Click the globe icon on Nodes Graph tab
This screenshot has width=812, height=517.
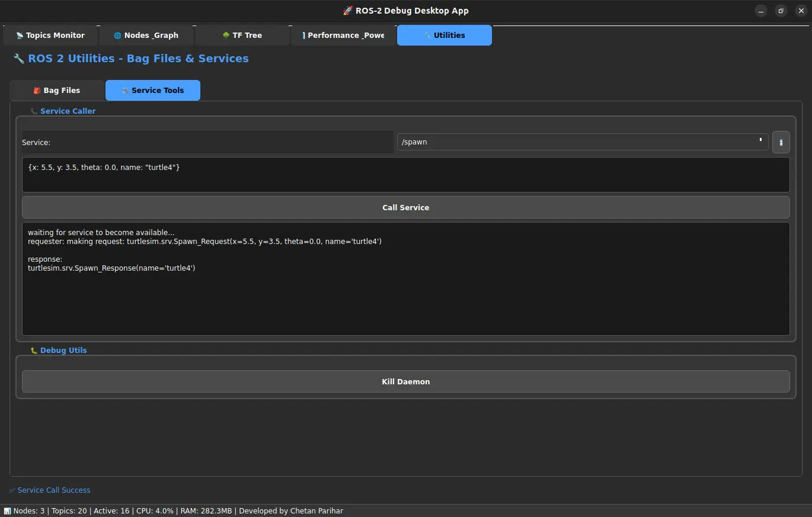coord(117,36)
